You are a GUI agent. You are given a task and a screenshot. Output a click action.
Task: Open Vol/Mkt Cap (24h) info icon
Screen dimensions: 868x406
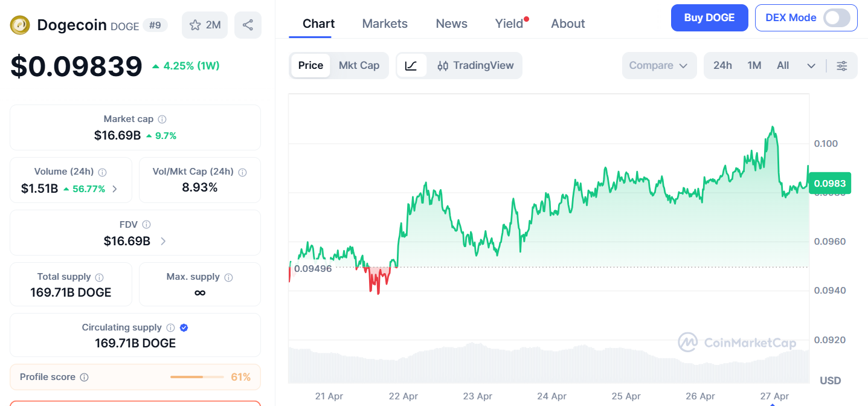242,172
